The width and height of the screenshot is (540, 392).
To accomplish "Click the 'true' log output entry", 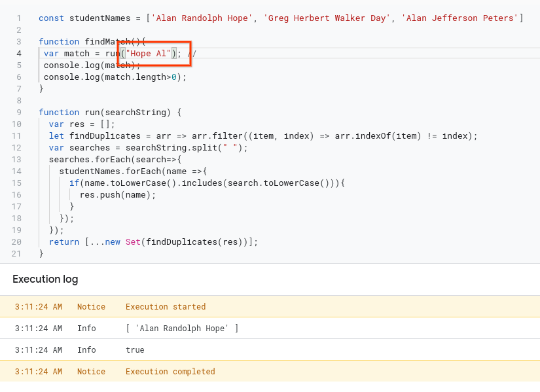I will pos(135,350).
